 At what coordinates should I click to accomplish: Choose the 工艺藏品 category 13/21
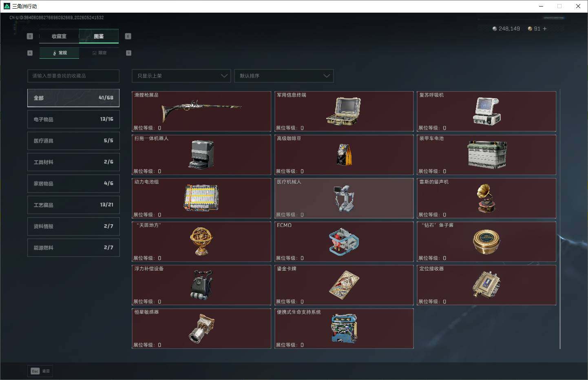coord(73,205)
